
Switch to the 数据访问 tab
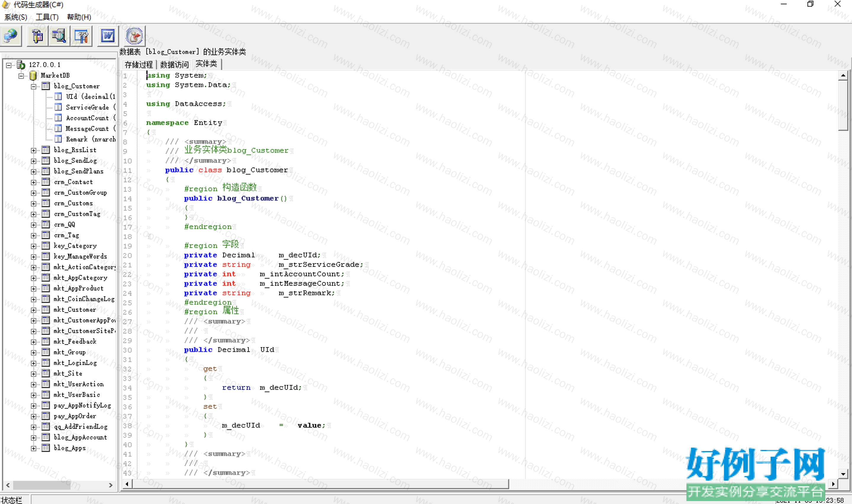[x=174, y=64]
